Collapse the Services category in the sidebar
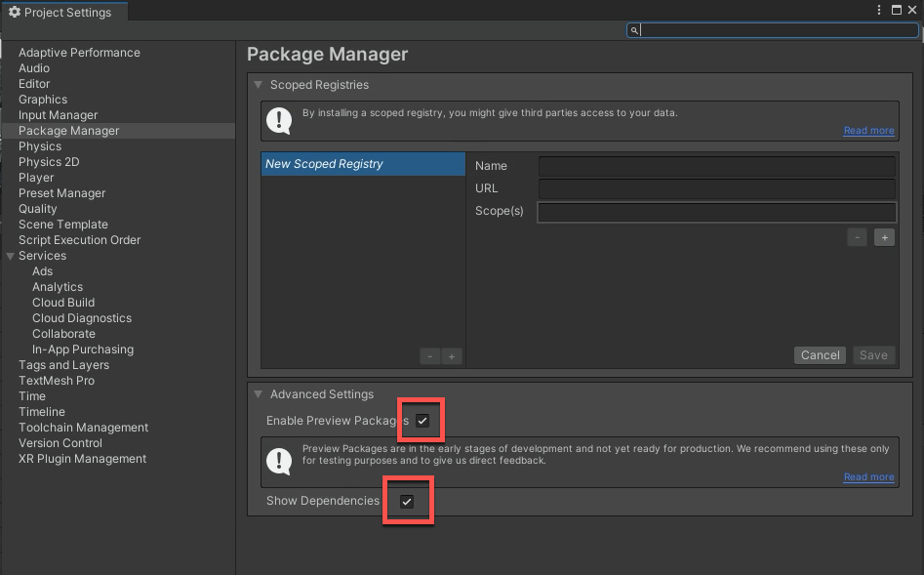This screenshot has width=924, height=575. tap(9, 255)
